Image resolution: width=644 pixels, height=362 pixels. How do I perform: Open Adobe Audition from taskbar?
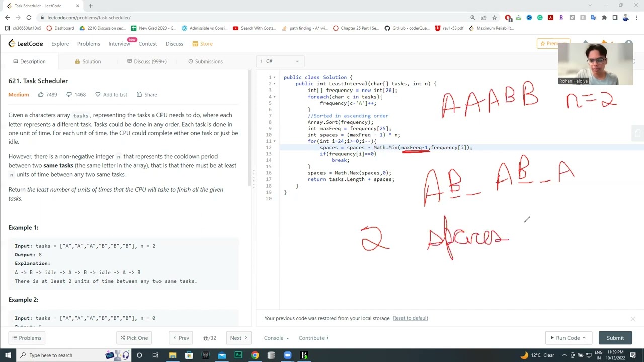[x=238, y=355]
